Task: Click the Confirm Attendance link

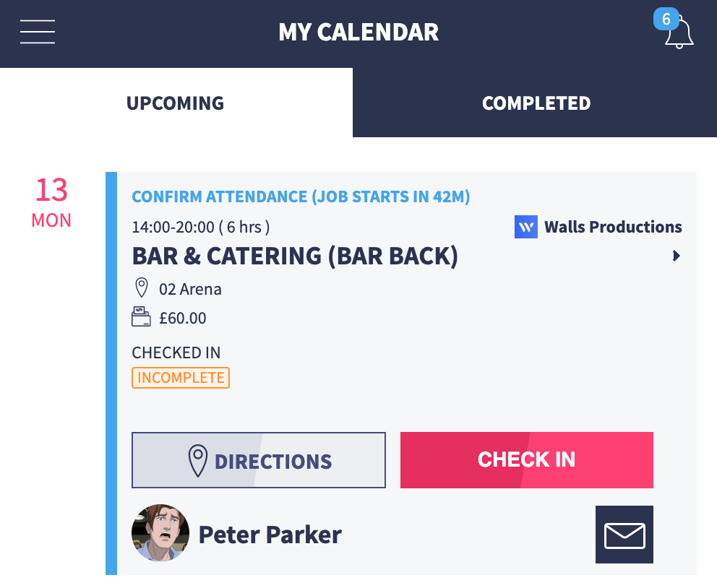Action: click(x=301, y=196)
